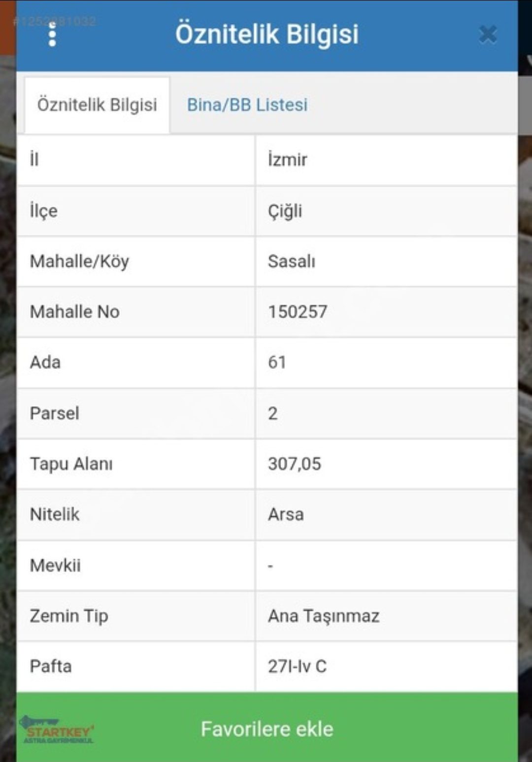The image size is (532, 762).
Task: Open the three-dot options menu
Action: click(52, 34)
